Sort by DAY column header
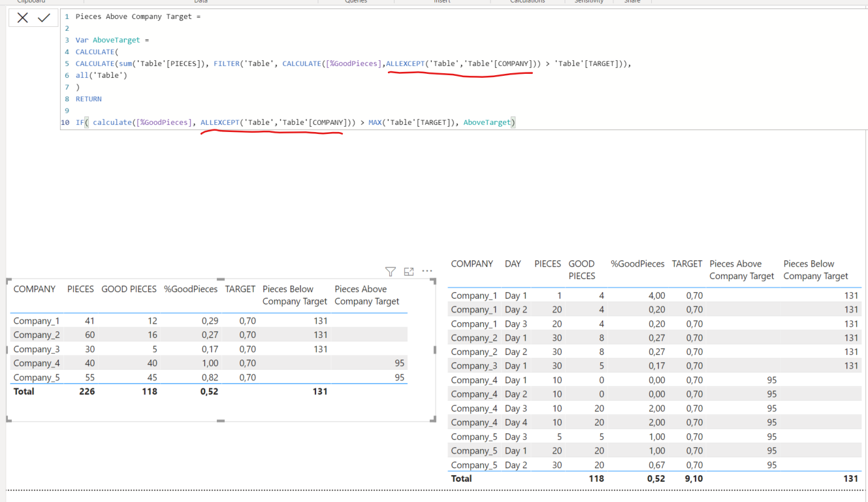This screenshot has width=868, height=502. [513, 264]
